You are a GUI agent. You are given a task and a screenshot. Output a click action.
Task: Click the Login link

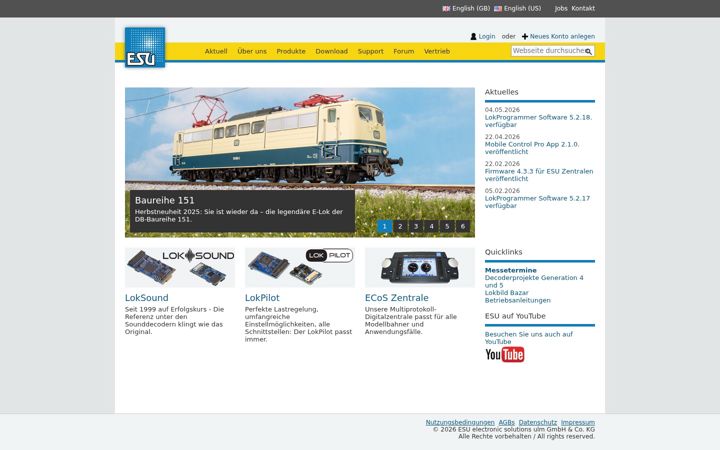tap(487, 36)
